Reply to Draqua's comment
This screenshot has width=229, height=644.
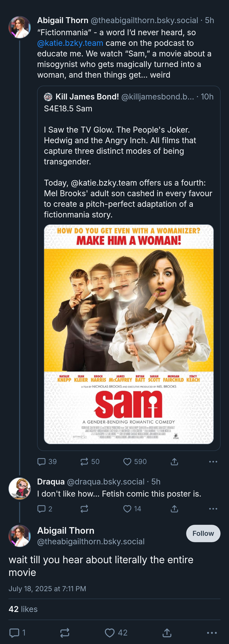(45, 509)
